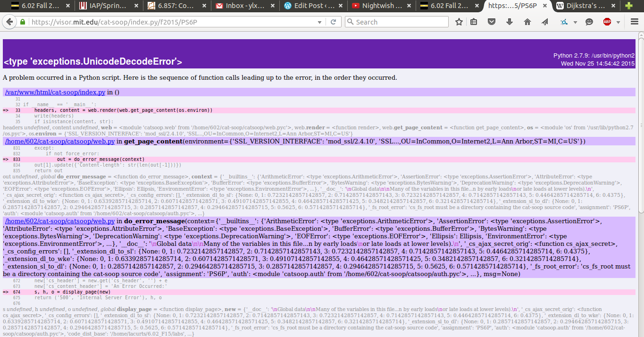Open the Adblock Plus dropdown arrow
Screen dimensions: 644x337
click(618, 22)
